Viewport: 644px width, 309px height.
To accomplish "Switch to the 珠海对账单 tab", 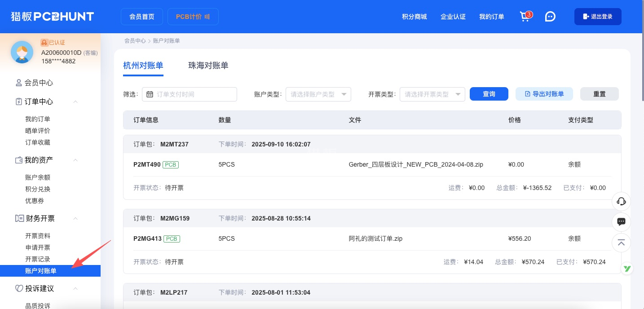I will point(208,66).
